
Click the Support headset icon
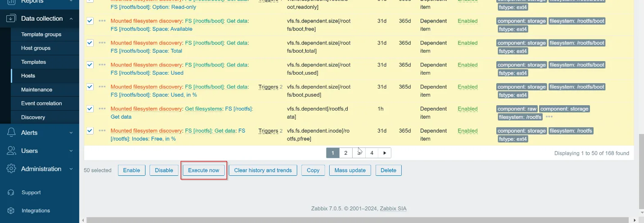point(11,192)
